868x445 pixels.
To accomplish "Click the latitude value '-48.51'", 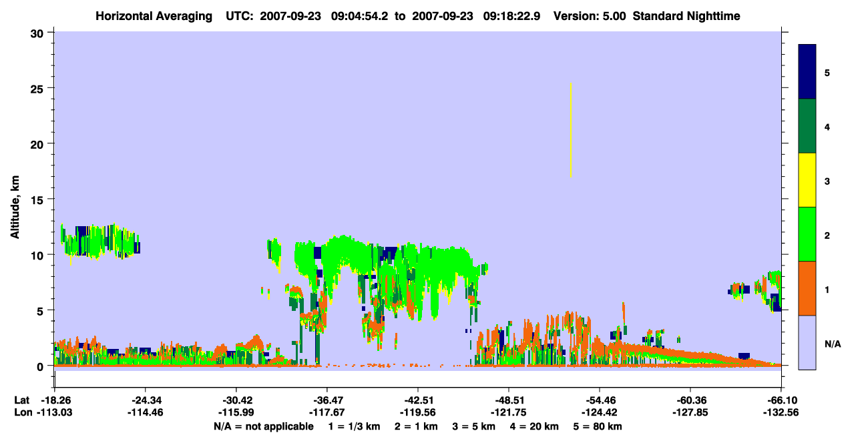I will coord(509,400).
